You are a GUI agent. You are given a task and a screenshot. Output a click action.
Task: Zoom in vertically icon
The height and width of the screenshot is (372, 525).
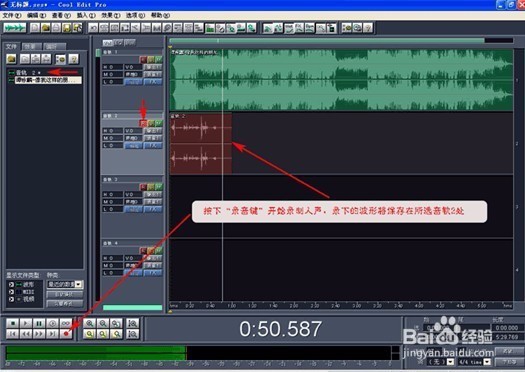click(x=133, y=323)
